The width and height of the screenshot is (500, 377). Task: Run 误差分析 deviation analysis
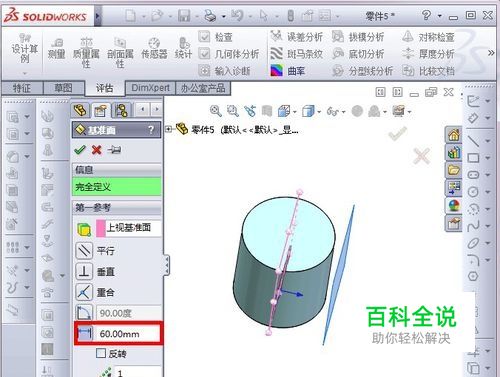tap(296, 36)
